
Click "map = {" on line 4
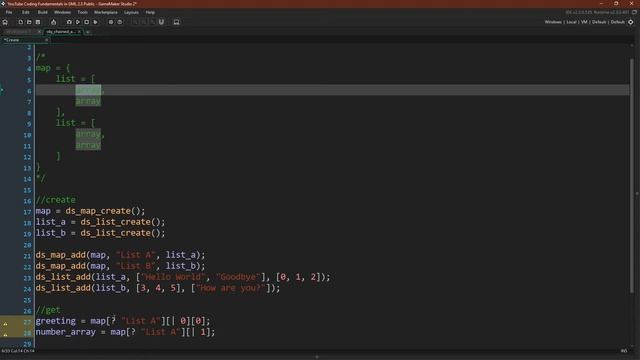click(53, 68)
